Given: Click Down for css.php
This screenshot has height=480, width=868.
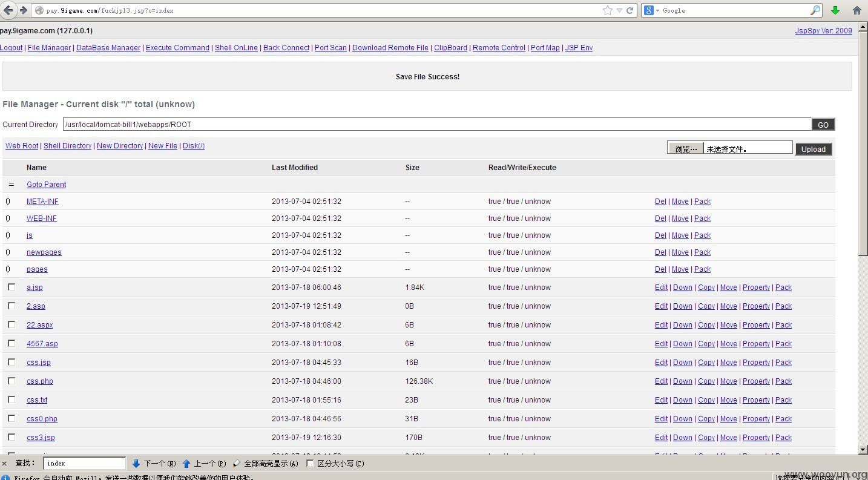Looking at the screenshot, I should pos(682,381).
